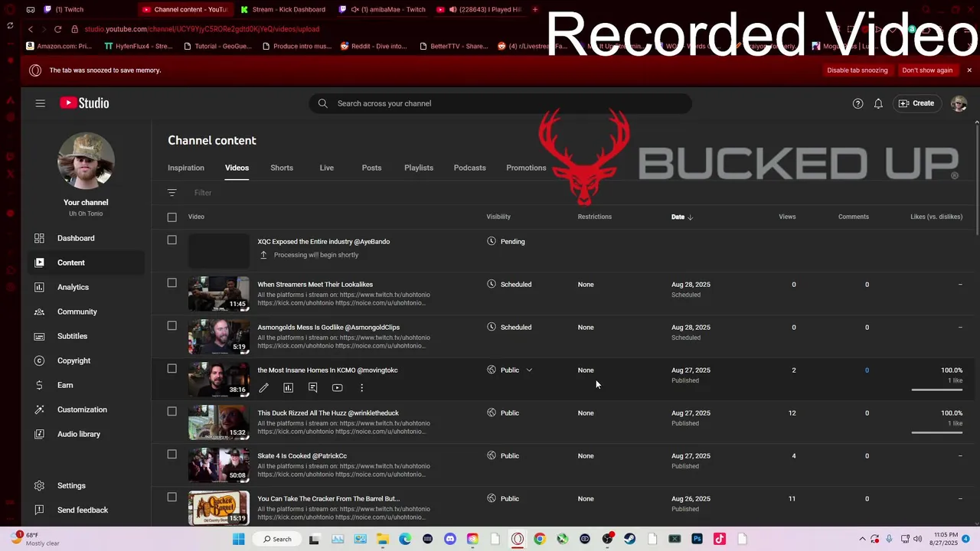Dismiss the snoozed tab notification bar
The image size is (980, 551).
pyautogui.click(x=969, y=70)
